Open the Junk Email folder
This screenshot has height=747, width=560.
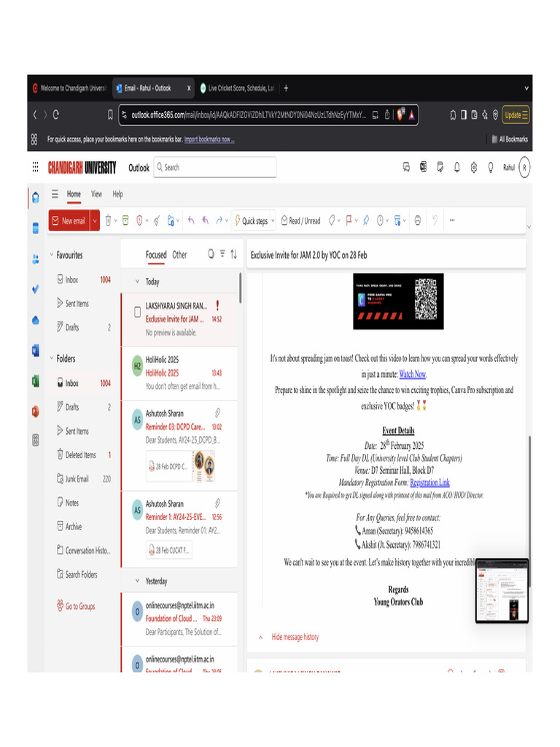point(83,479)
